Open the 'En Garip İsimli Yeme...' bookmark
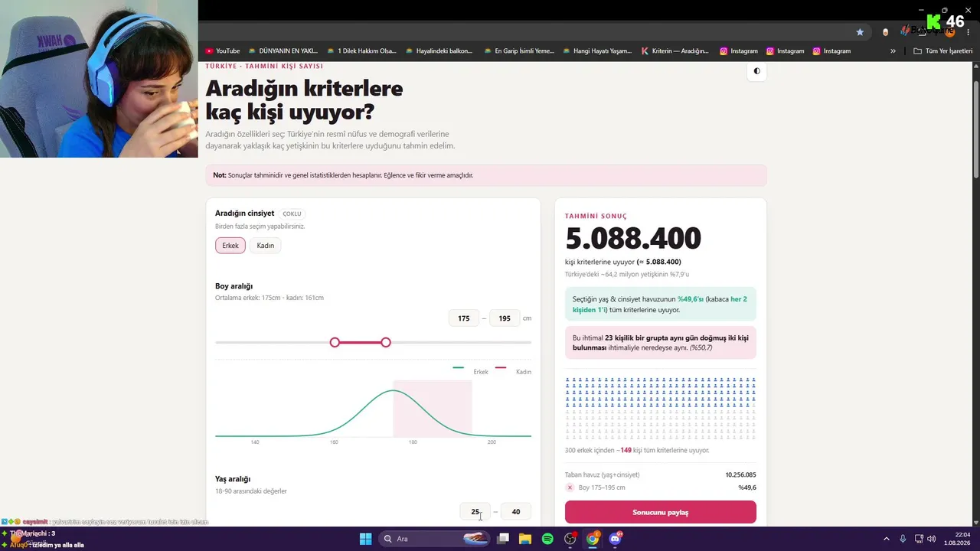 pos(518,51)
